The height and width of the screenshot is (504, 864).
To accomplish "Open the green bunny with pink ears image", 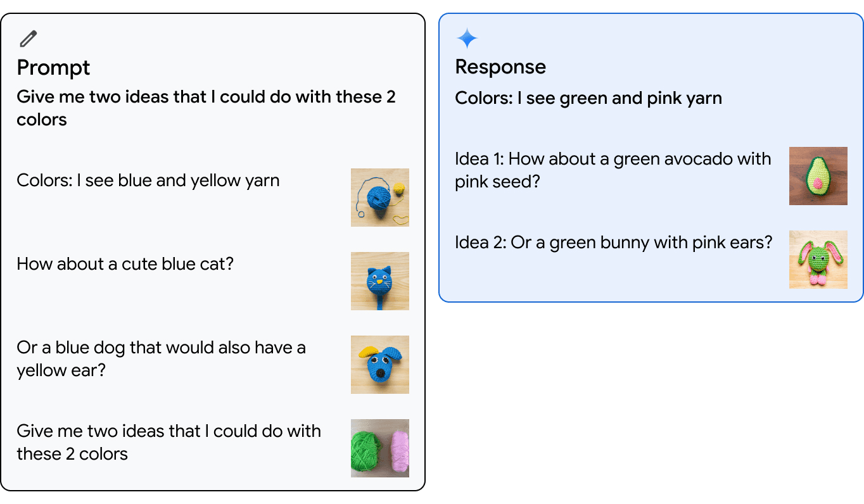I will point(818,260).
